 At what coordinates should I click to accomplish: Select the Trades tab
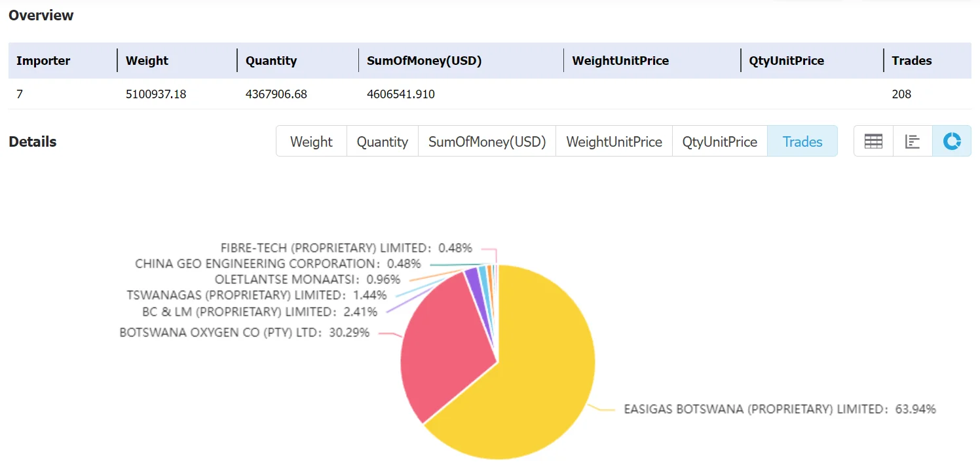point(802,141)
